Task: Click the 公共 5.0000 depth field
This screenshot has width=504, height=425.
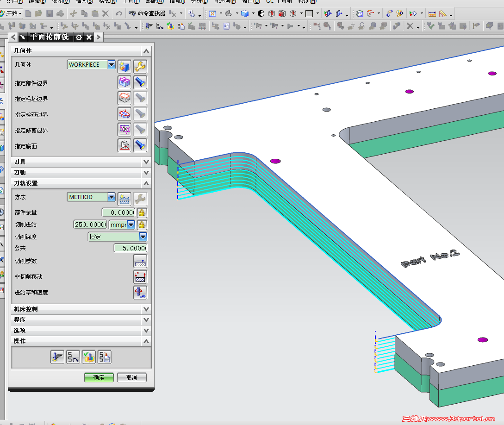Action: 131,248
